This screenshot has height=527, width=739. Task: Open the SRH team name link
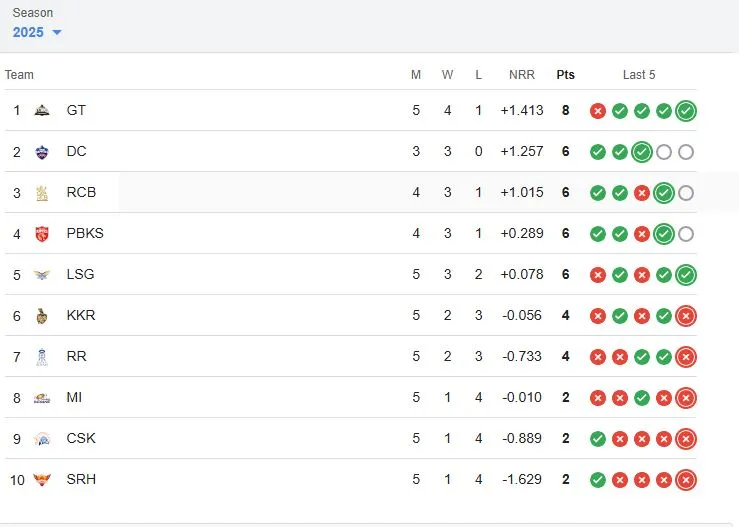pos(81,479)
